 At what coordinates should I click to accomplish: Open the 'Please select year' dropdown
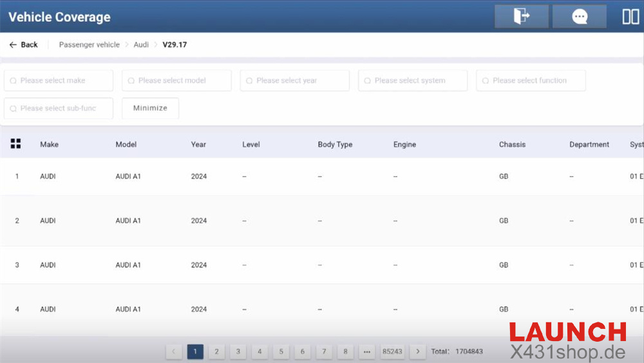[x=294, y=81]
